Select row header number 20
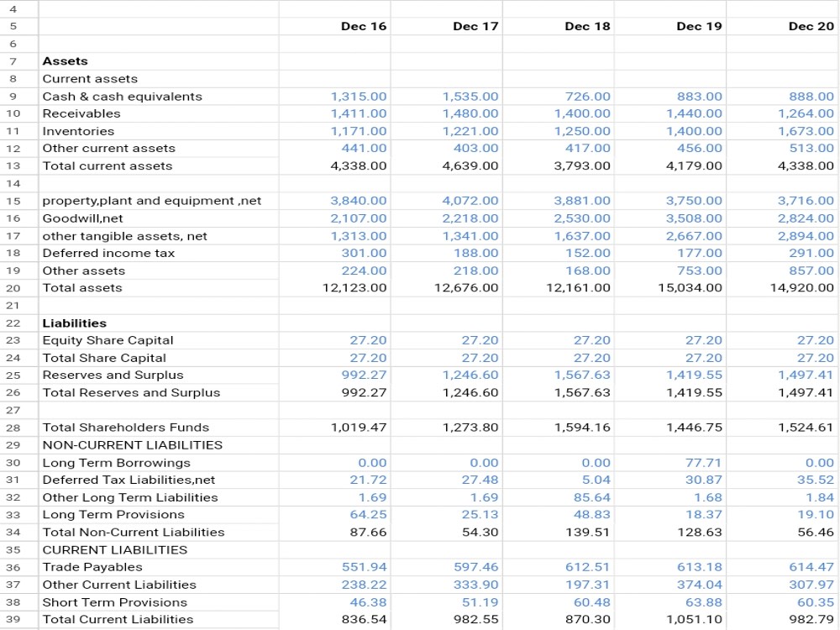840x630 pixels. click(13, 288)
